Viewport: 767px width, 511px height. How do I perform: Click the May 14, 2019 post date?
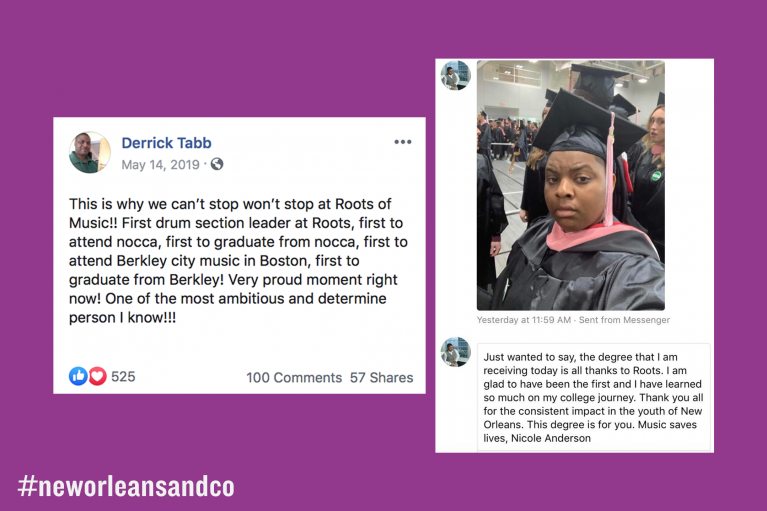160,165
